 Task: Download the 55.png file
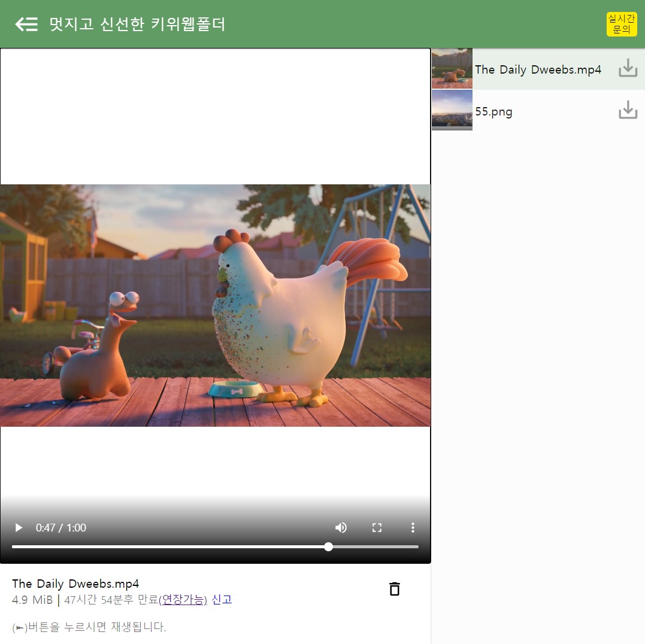[628, 110]
